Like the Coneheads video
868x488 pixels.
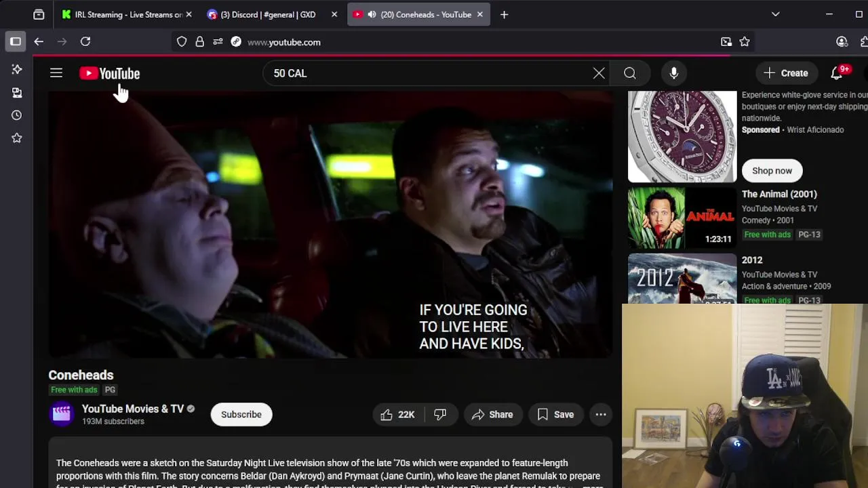(x=397, y=415)
